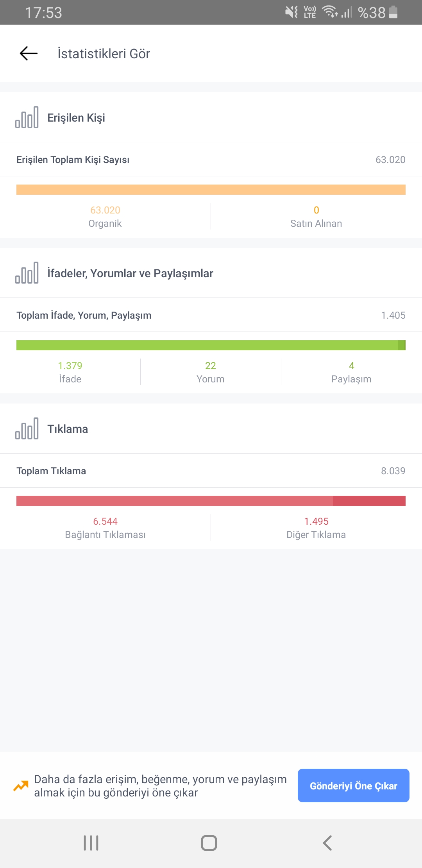Tap the orange trending arrow icon
This screenshot has height=868, width=422.
[21, 786]
